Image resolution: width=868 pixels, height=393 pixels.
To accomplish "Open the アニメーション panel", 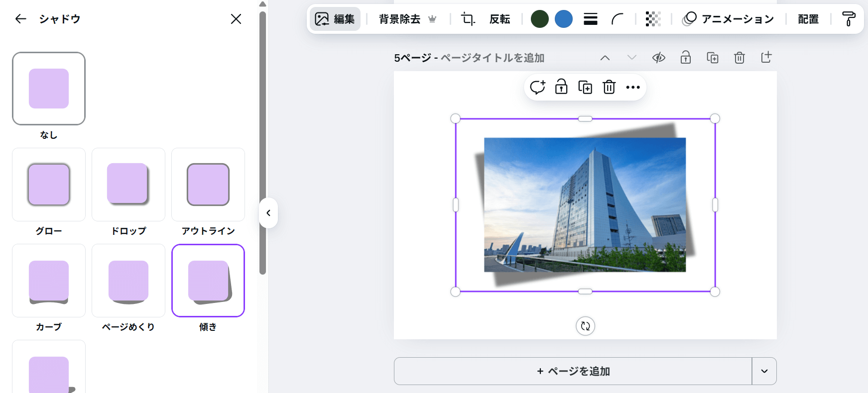I will [728, 19].
